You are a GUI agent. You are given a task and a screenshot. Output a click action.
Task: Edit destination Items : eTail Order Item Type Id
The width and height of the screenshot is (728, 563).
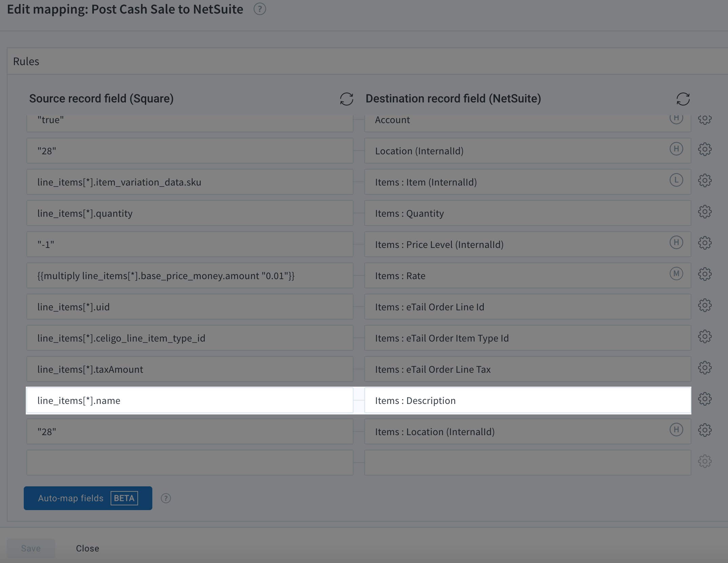[528, 338]
